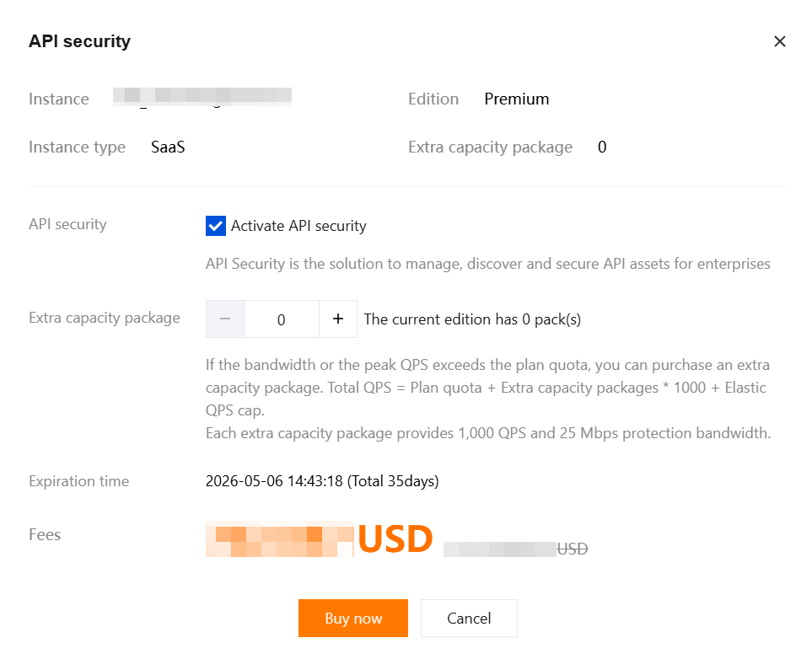Click the blurred instance name value
Viewport: 812px width, 659px height.
pos(202,97)
